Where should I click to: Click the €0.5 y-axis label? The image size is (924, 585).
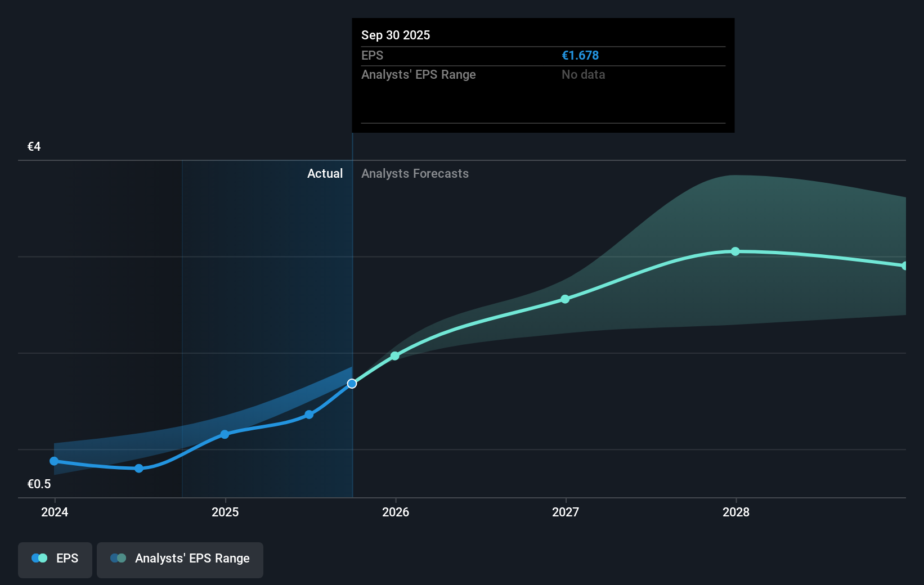(39, 484)
